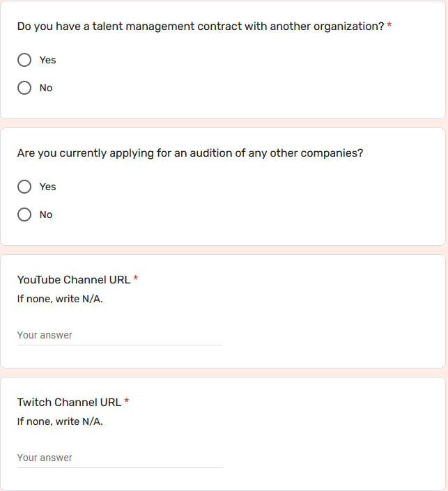Choose No radio for audition at other companies
448x491 pixels.
[x=24, y=215]
